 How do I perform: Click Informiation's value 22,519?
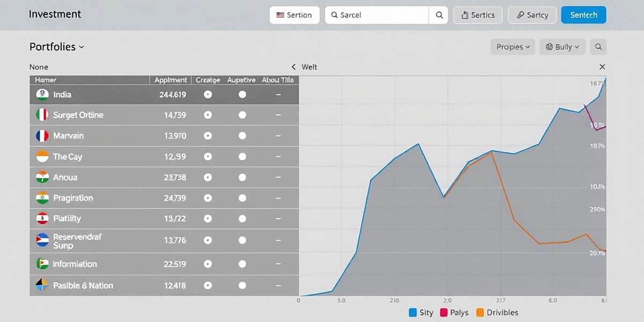[175, 265]
